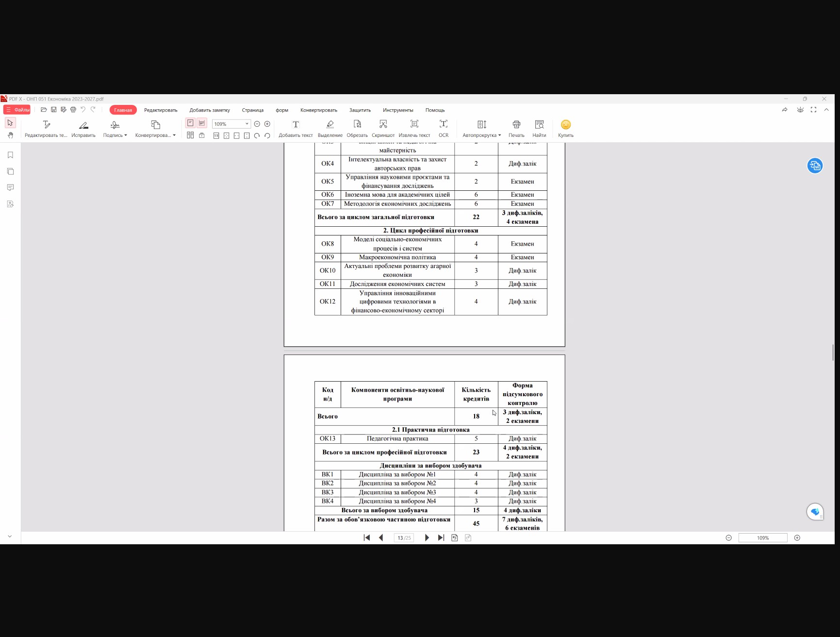840x637 pixels.
Task: Open the bookmarks sidebar panel
Action: click(x=10, y=155)
